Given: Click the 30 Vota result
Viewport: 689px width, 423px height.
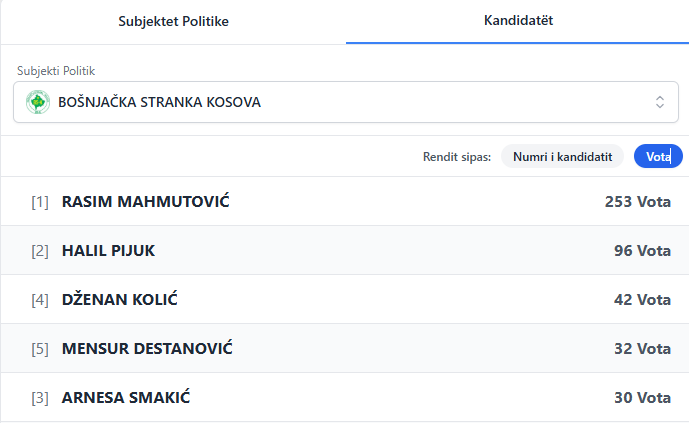Looking at the screenshot, I should click(x=642, y=398).
